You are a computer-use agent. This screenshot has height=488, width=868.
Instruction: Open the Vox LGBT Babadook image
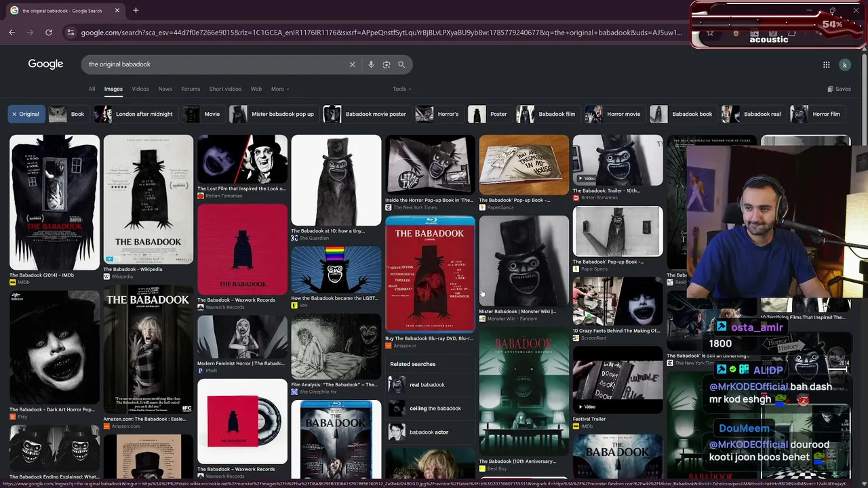coord(336,268)
